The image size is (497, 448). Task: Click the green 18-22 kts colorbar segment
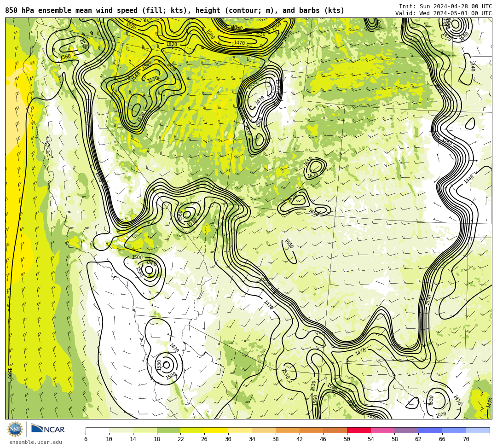168,430
